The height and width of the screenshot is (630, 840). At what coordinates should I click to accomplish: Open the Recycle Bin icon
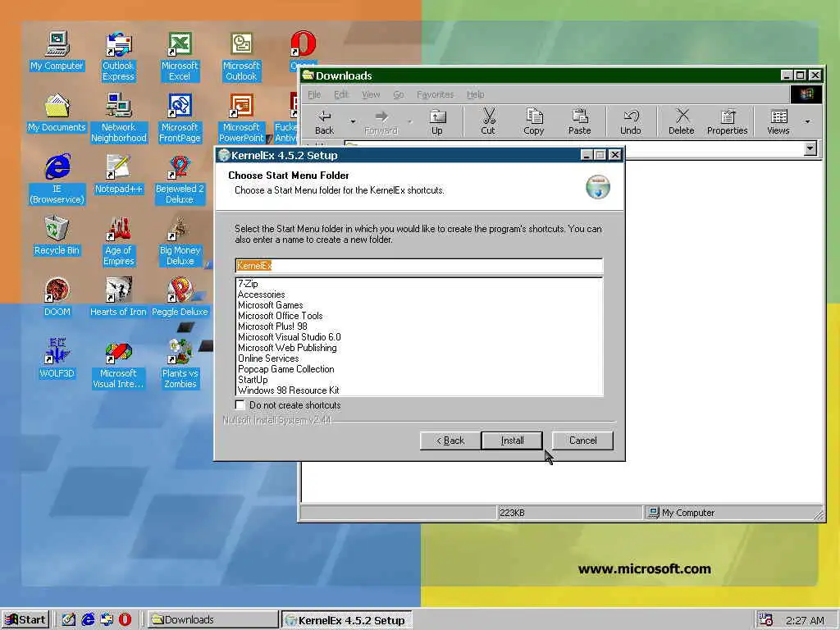[x=57, y=236]
